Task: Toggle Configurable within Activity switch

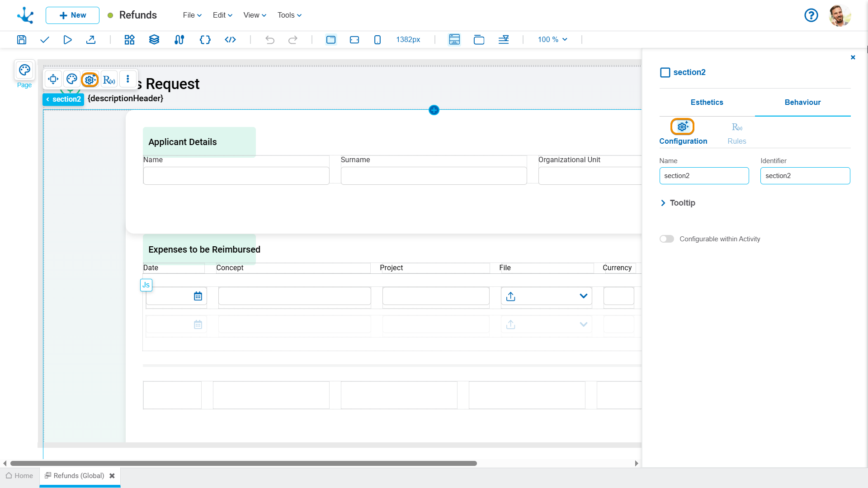Action: (x=666, y=239)
